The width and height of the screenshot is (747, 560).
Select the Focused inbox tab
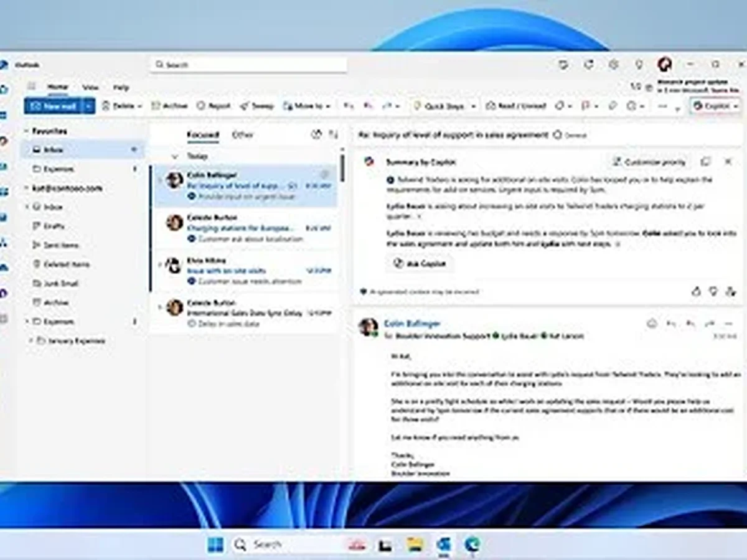coord(203,135)
